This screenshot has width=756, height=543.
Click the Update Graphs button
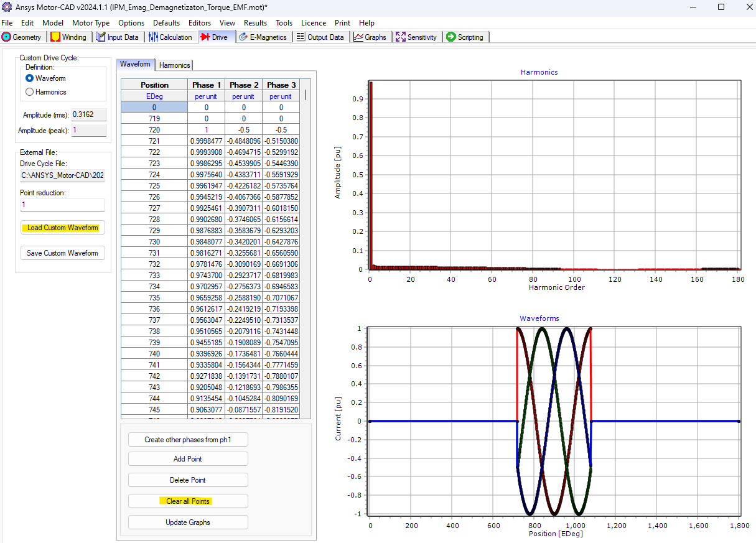188,522
